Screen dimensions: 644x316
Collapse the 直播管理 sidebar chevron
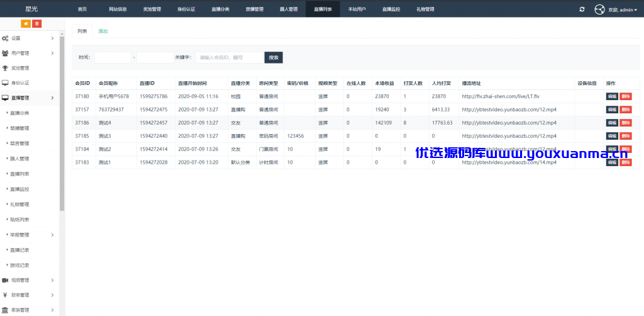pos(52,98)
